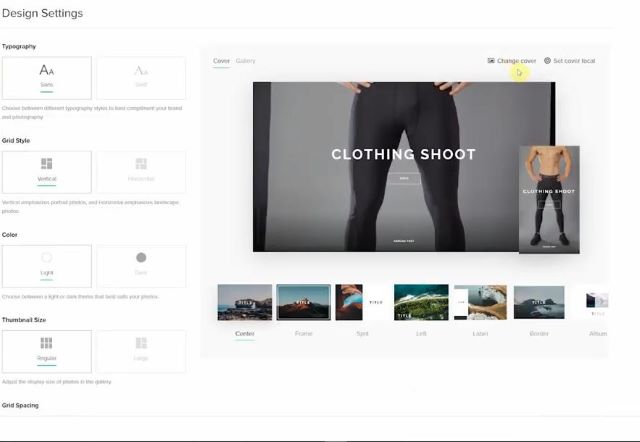Choose the Vertical grid style

pos(47,171)
